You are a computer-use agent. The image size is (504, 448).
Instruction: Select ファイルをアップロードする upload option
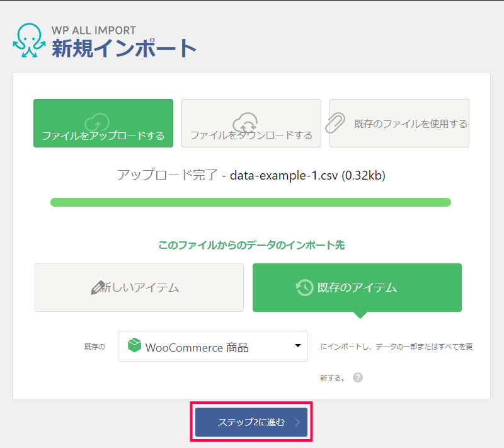[103, 123]
